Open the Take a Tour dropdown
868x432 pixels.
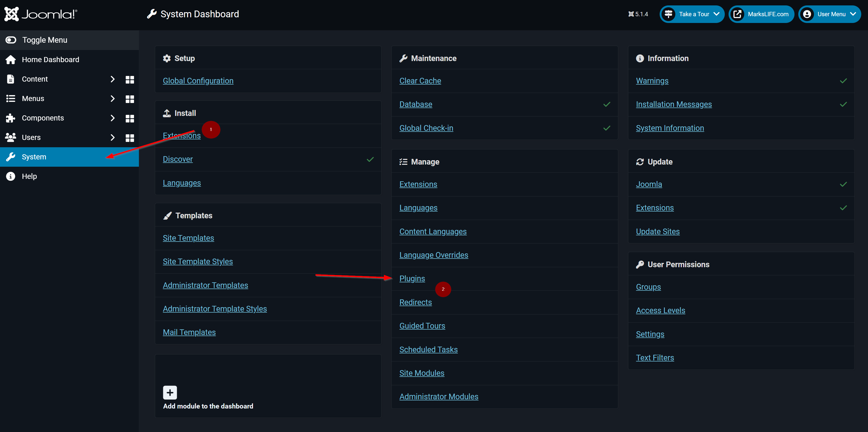point(692,14)
